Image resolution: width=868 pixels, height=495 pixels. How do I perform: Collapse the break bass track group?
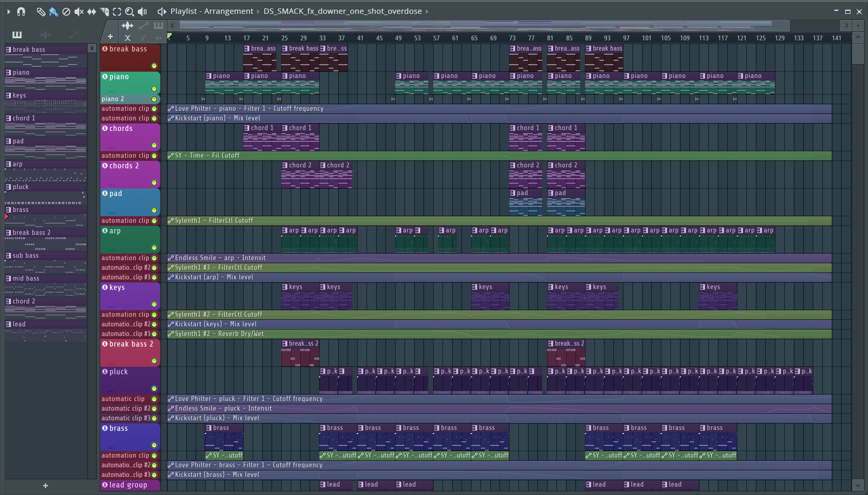(105, 49)
